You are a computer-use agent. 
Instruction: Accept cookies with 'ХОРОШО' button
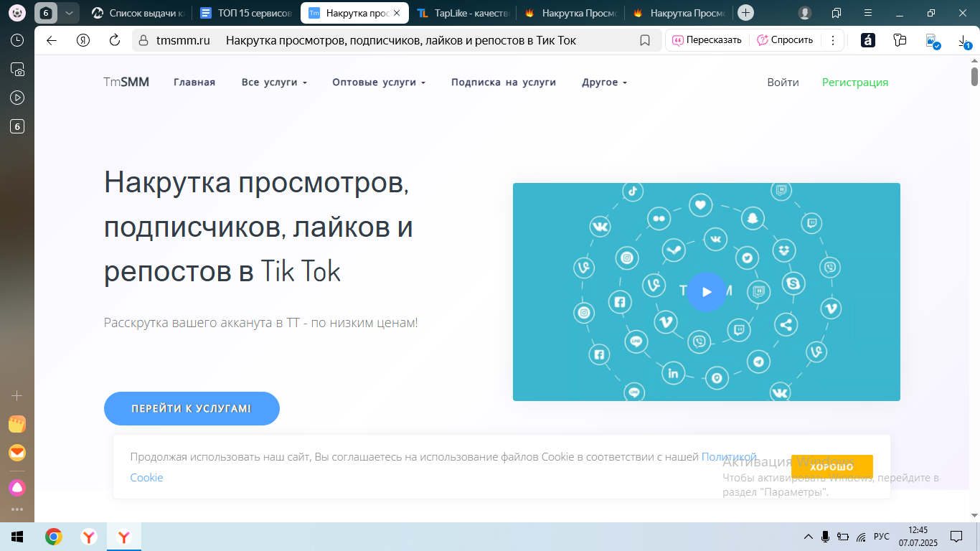pos(832,466)
